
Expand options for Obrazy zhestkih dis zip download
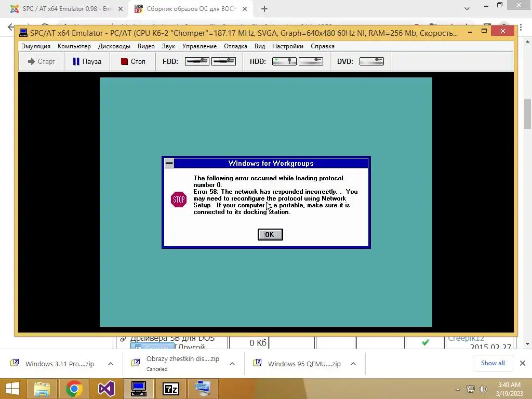click(232, 364)
